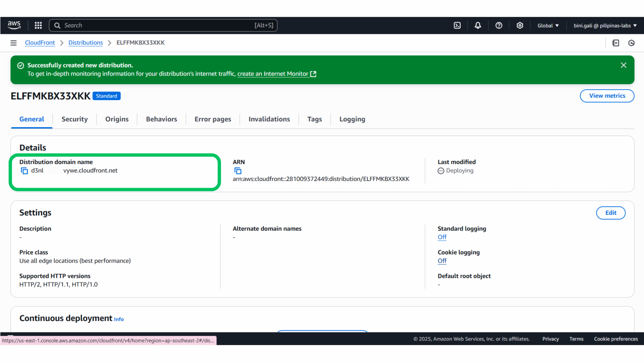Switch to the Security tab

[x=75, y=119]
